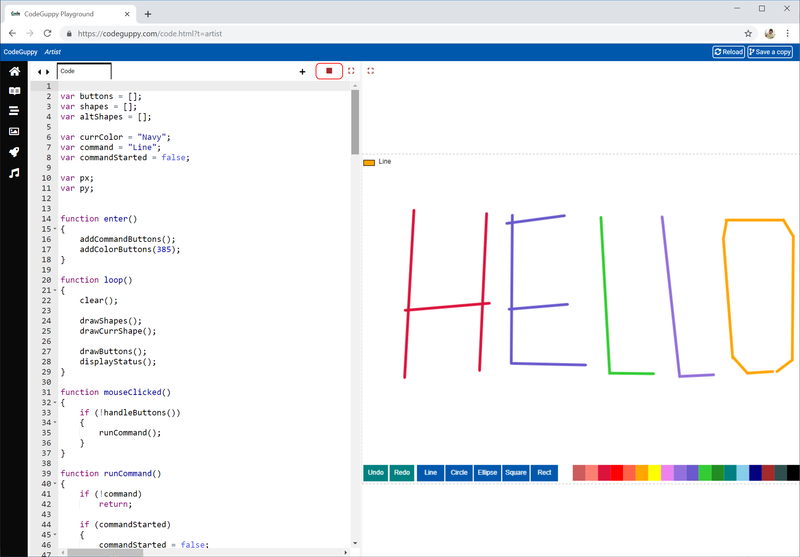Viewport: 800px width, 557px height.
Task: Pick the pure red color swatch
Action: (x=617, y=473)
